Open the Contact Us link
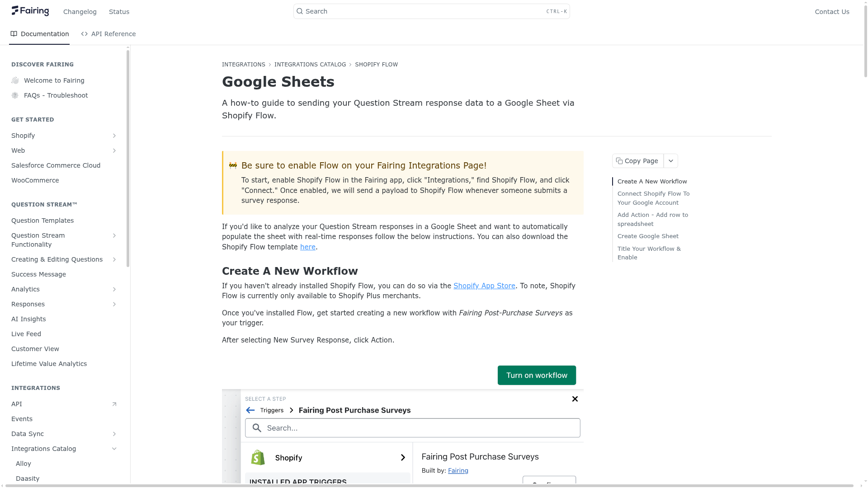The image size is (868, 488). (x=832, y=12)
